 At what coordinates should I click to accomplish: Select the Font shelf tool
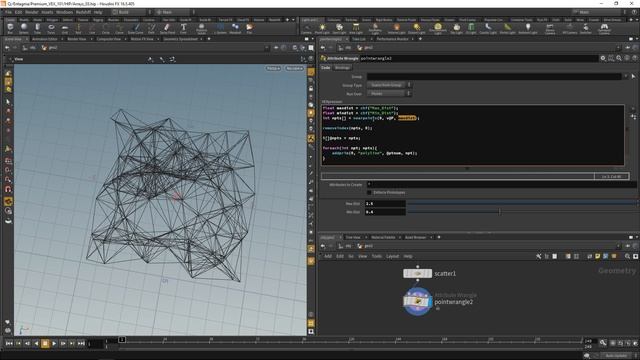pyautogui.click(x=183, y=28)
